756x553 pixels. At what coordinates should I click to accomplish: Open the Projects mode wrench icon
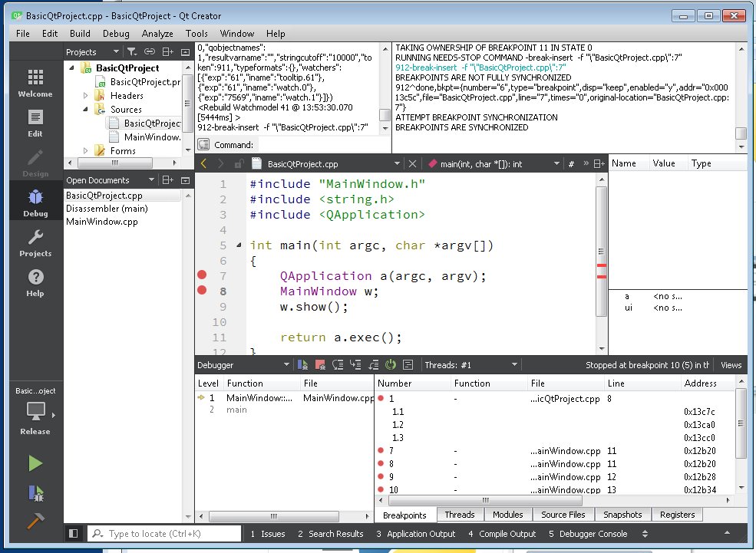35,243
